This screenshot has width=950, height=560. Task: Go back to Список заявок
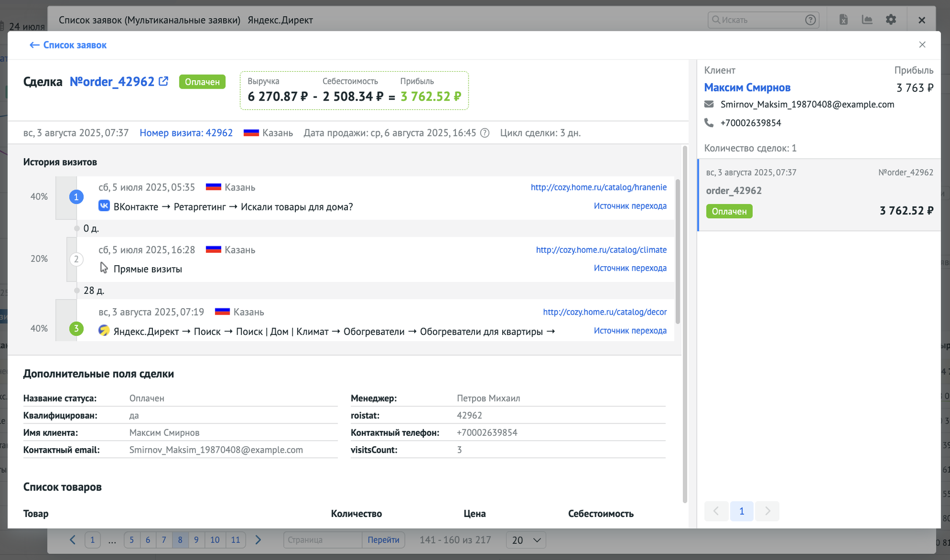pos(68,45)
